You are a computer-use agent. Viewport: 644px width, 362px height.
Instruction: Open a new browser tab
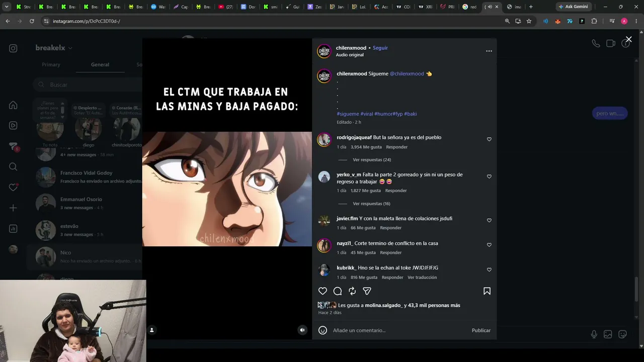pyautogui.click(x=531, y=7)
